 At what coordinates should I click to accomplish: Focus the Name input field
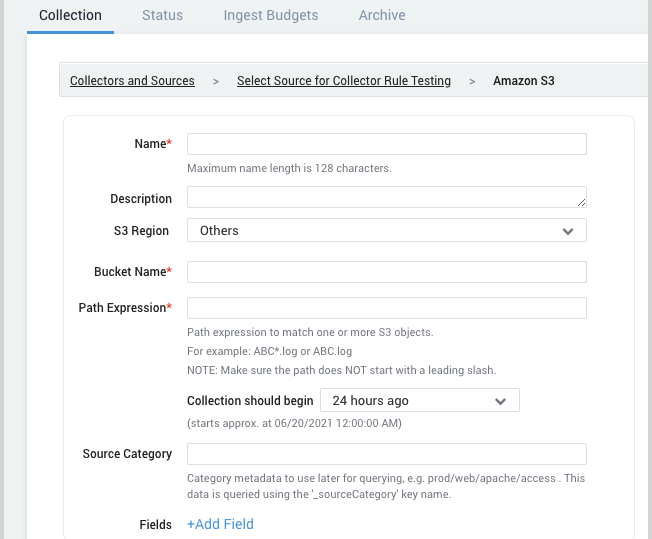387,144
